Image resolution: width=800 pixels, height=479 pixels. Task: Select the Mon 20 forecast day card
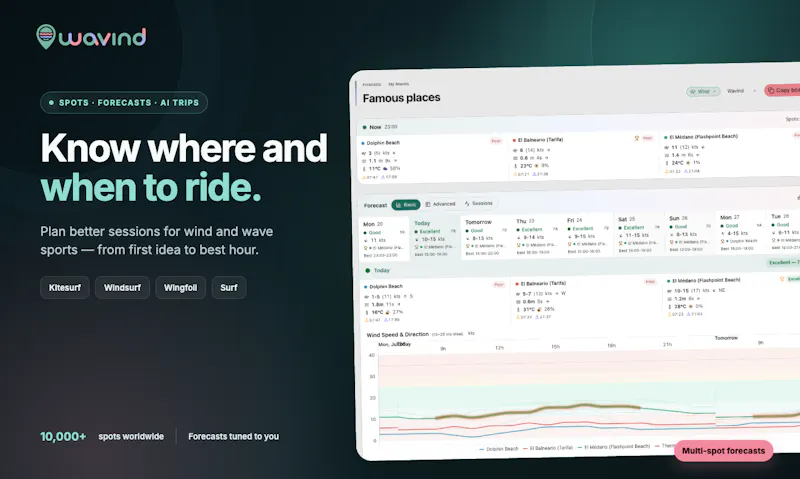click(384, 239)
